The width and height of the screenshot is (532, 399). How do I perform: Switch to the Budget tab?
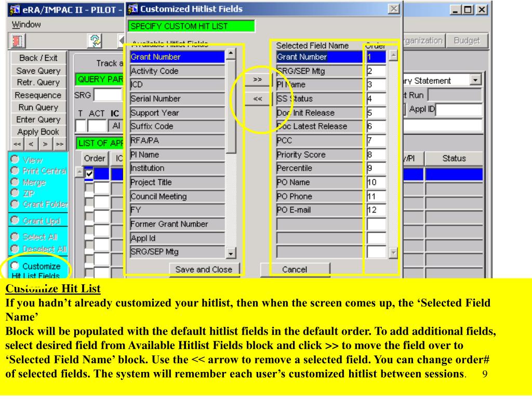[x=467, y=41]
